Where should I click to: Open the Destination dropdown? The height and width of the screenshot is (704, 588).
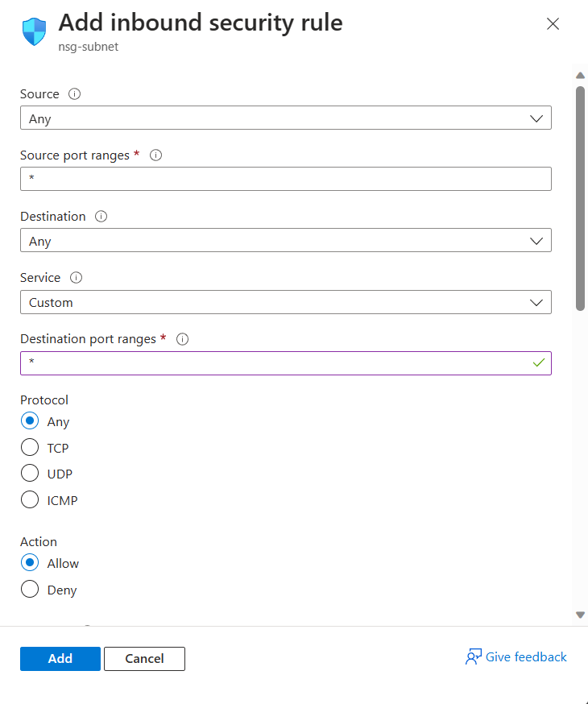coord(536,240)
